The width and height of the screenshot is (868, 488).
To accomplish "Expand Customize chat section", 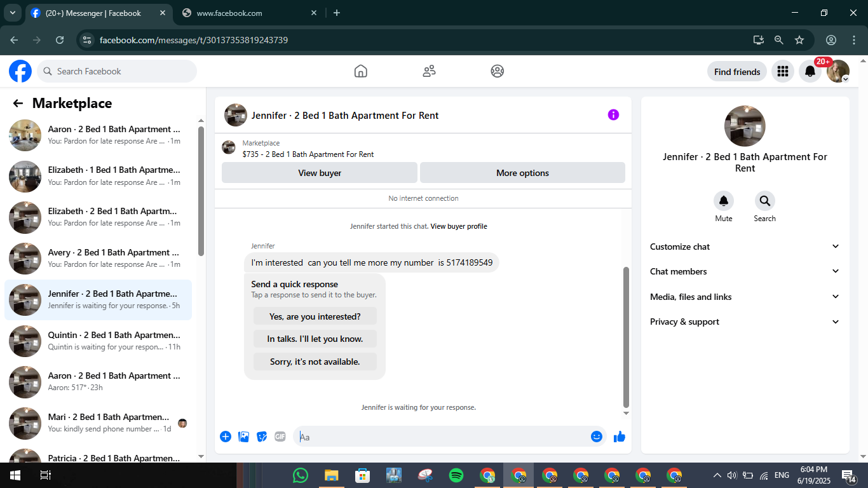I will (x=745, y=247).
